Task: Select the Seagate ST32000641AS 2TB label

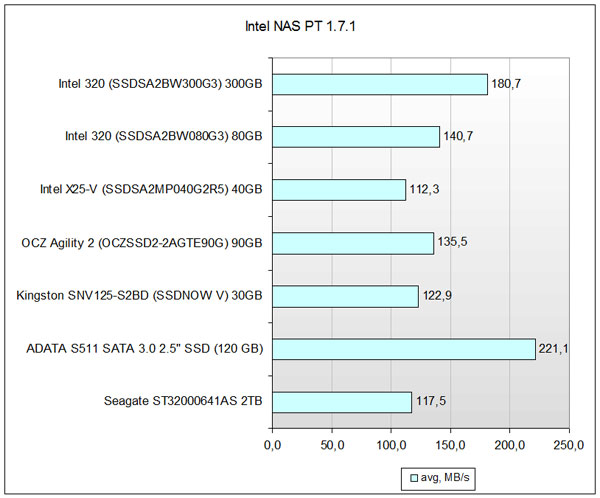Action: point(183,401)
